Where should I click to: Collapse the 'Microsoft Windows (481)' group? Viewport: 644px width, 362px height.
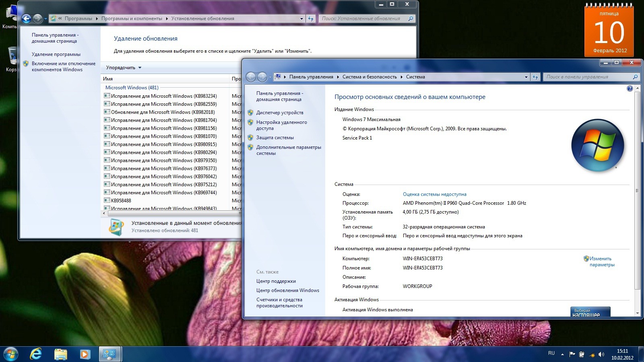point(132,88)
